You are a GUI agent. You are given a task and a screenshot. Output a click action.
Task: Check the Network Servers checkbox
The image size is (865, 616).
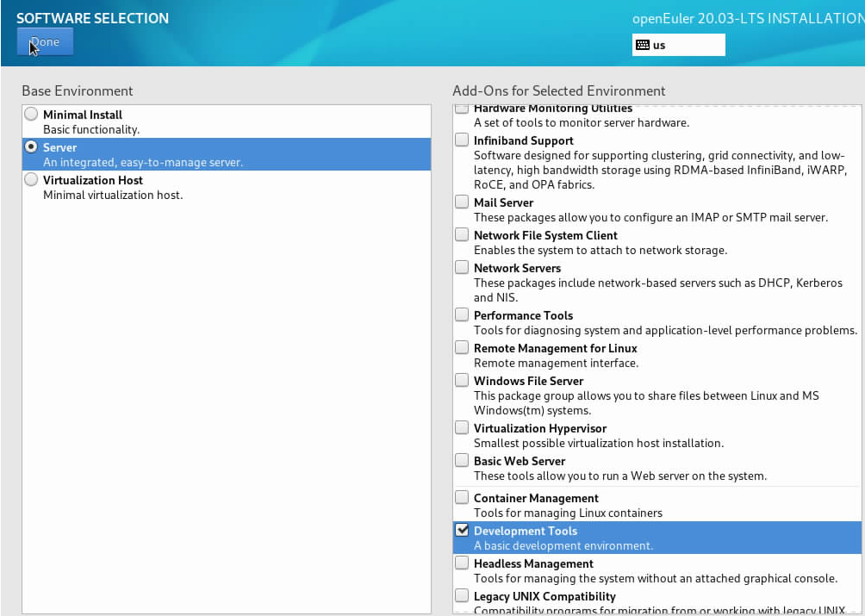pos(462,267)
